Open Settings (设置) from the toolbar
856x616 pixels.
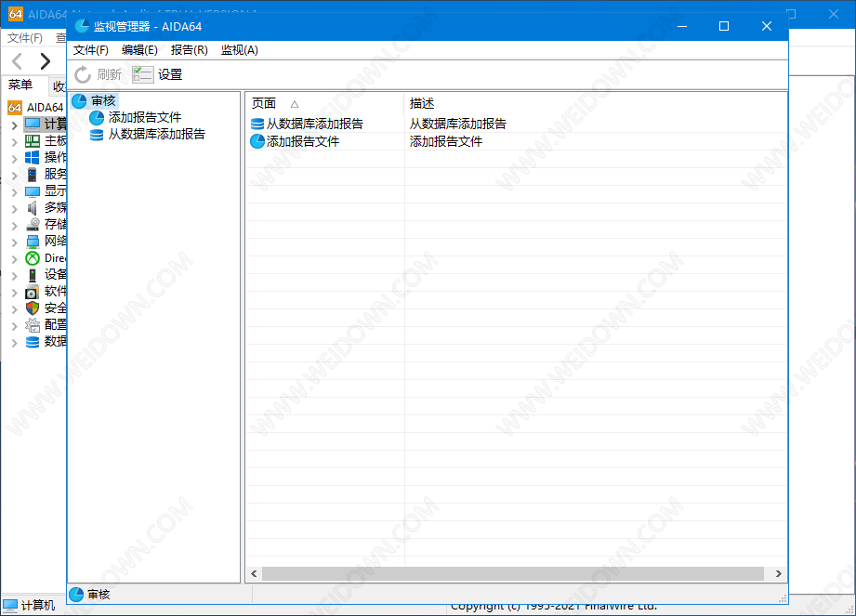[143, 75]
